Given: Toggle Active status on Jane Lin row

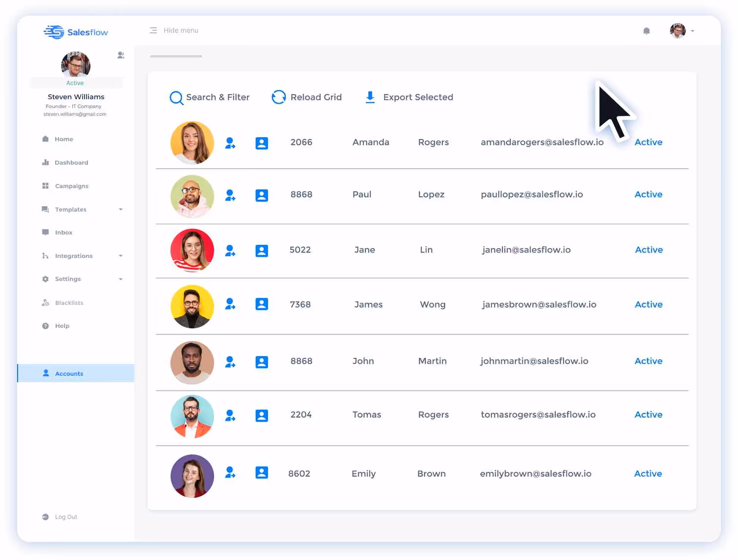Looking at the screenshot, I should [649, 250].
